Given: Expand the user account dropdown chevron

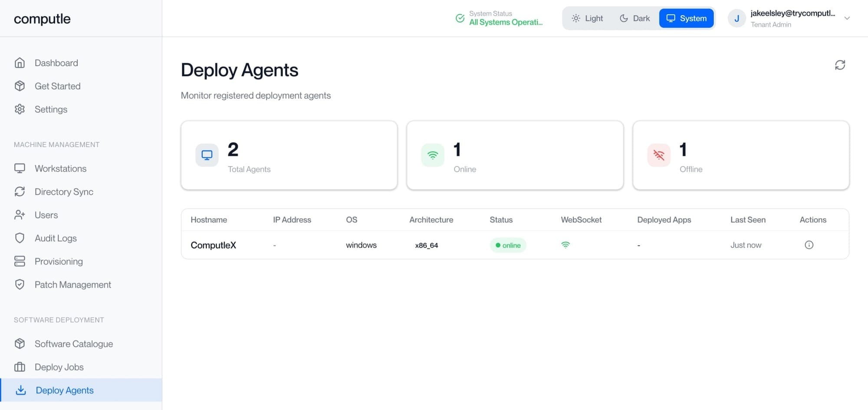Looking at the screenshot, I should point(847,18).
